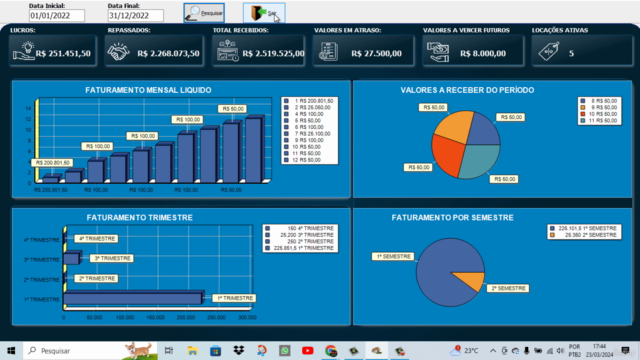Click legend entry '25.200 3º TRIMESTRE'

[300, 235]
